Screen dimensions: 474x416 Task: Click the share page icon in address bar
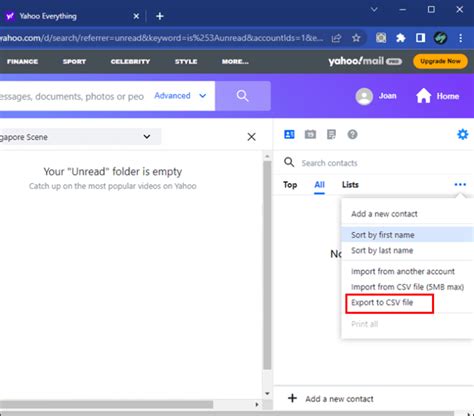click(336, 38)
